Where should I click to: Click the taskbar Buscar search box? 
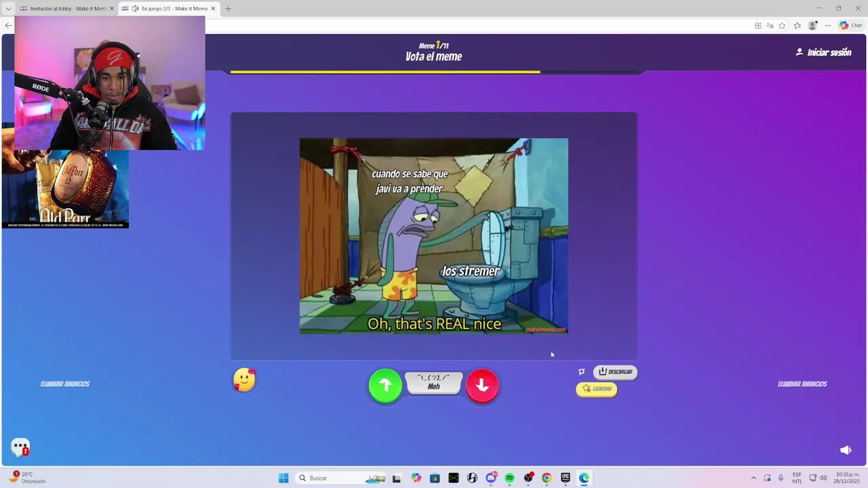pos(342,478)
